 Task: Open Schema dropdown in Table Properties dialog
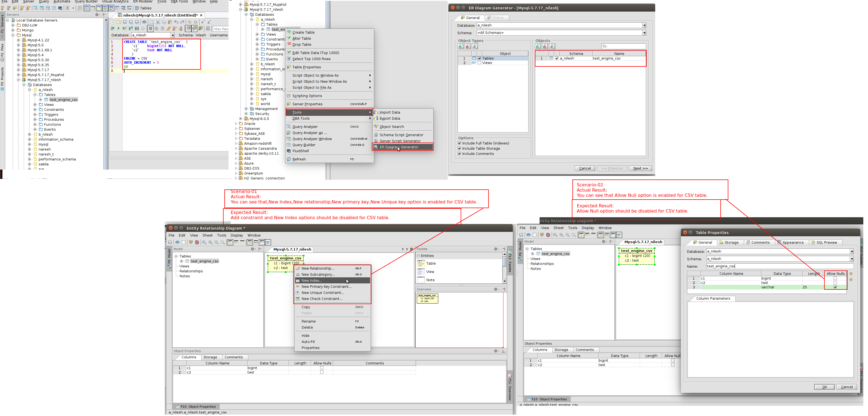pos(851,259)
